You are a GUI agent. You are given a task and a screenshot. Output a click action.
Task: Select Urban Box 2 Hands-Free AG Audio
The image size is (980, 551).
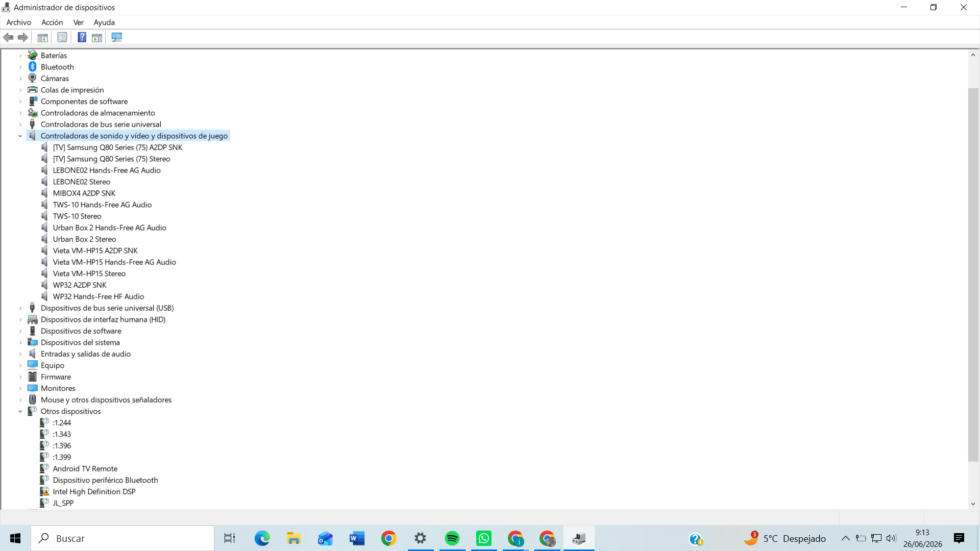[110, 228]
